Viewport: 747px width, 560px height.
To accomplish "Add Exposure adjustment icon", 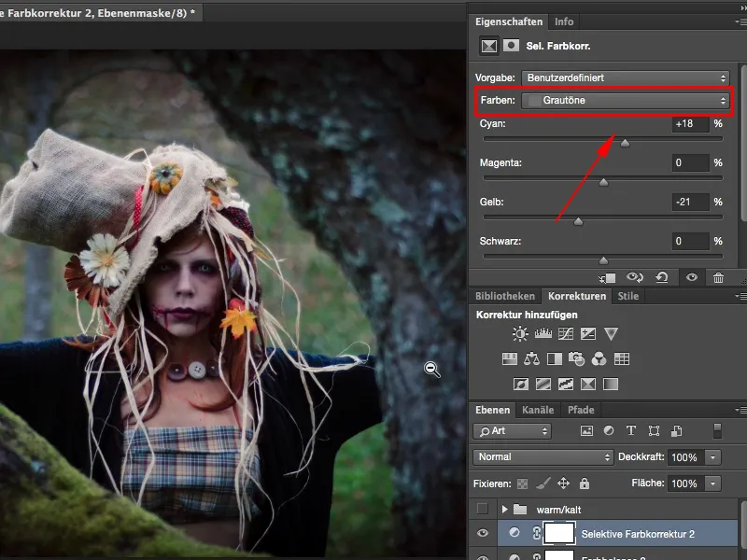I will point(588,334).
